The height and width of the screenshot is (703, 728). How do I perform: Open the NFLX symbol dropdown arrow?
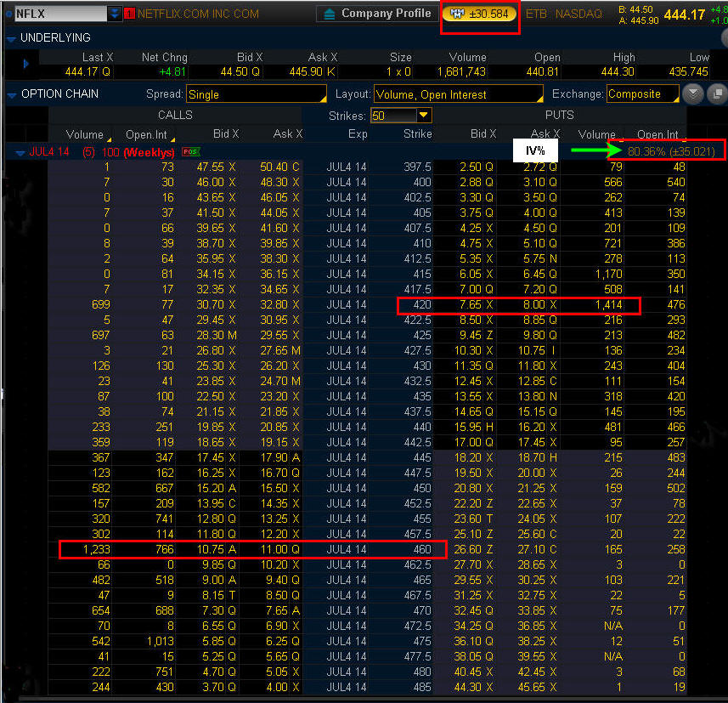point(115,14)
